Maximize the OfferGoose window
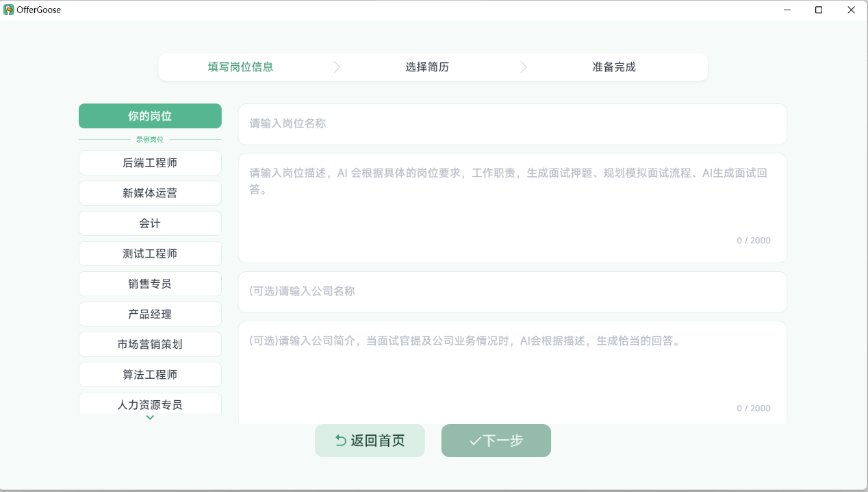 click(x=819, y=10)
